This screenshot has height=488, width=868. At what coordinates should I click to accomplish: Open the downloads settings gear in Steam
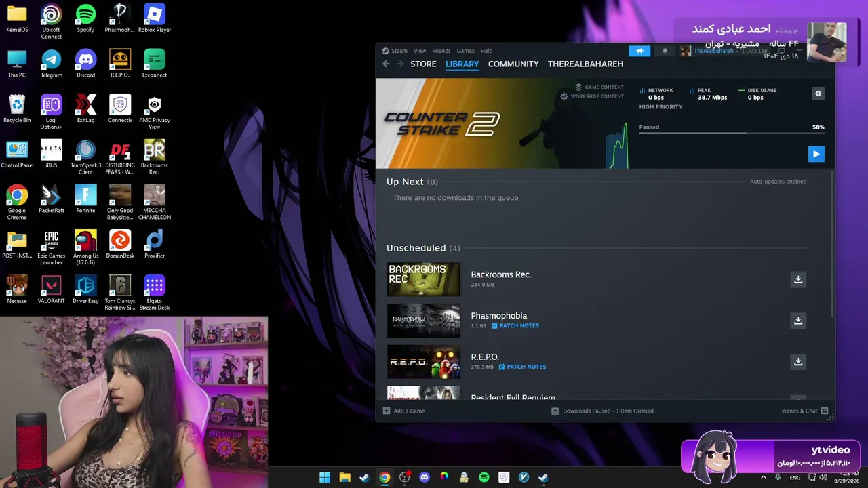pos(818,94)
